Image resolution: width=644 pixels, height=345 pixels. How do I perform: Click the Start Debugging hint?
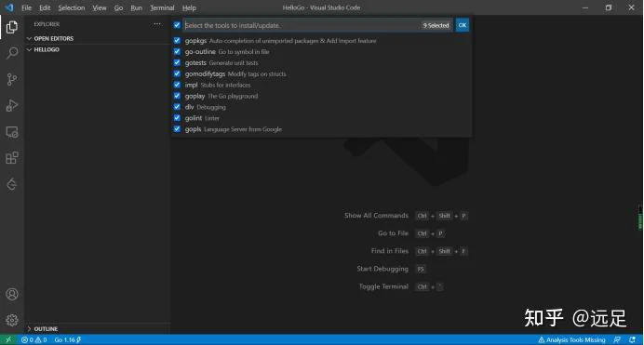[382, 269]
